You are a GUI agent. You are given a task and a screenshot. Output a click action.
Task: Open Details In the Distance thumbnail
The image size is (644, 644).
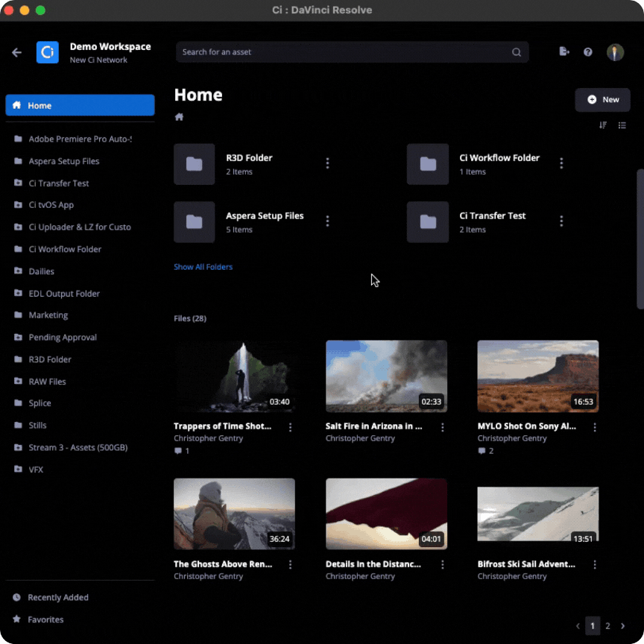(x=386, y=514)
